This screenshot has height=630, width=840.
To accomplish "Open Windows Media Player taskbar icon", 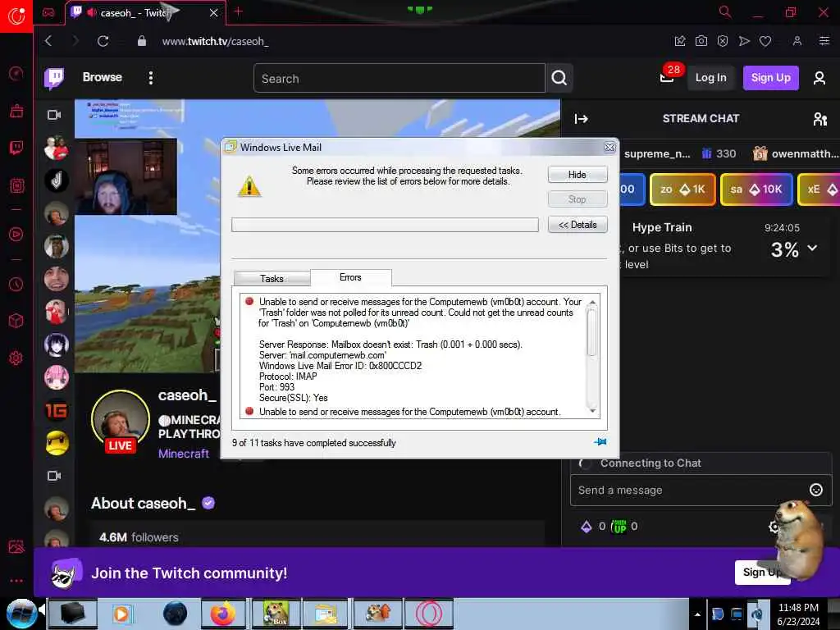I will click(x=121, y=614).
